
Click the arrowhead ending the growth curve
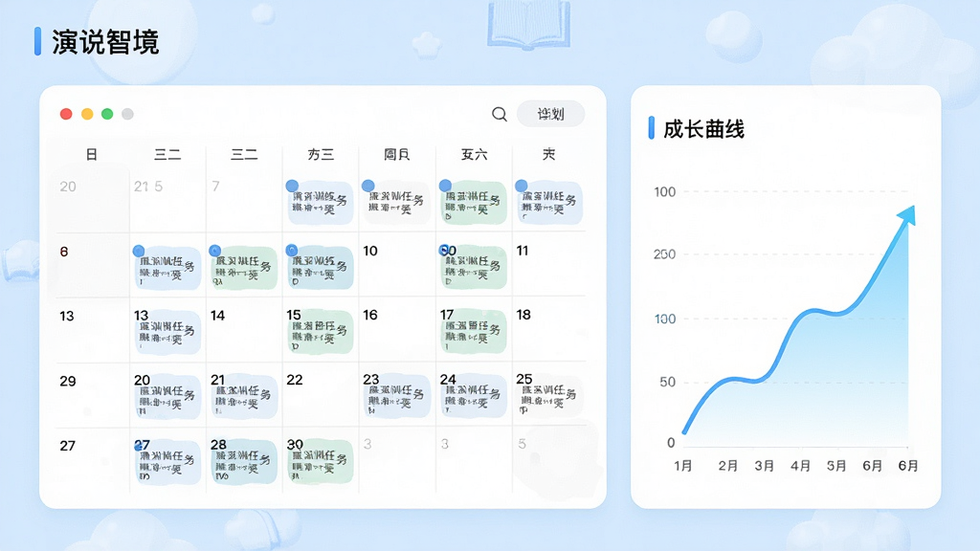(x=907, y=215)
